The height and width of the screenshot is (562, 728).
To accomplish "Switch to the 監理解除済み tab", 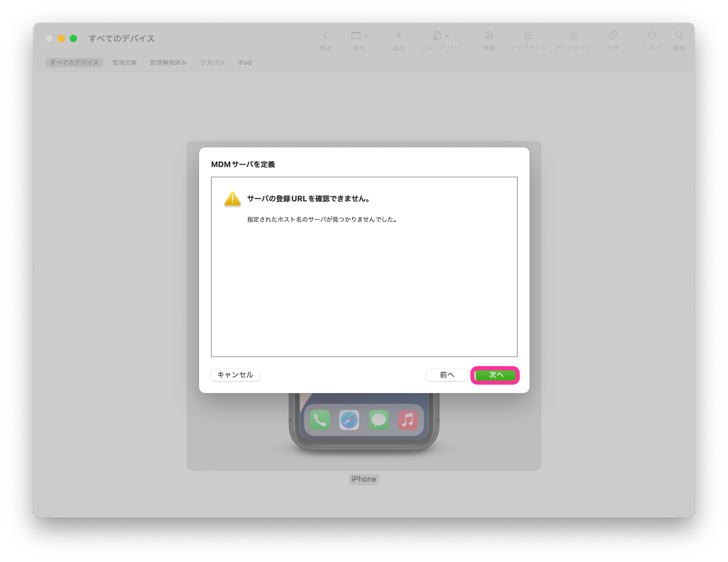I will coord(168,63).
